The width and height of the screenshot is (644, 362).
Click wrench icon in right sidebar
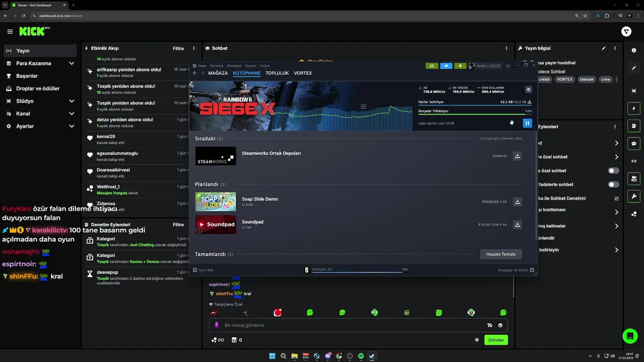pyautogui.click(x=634, y=196)
